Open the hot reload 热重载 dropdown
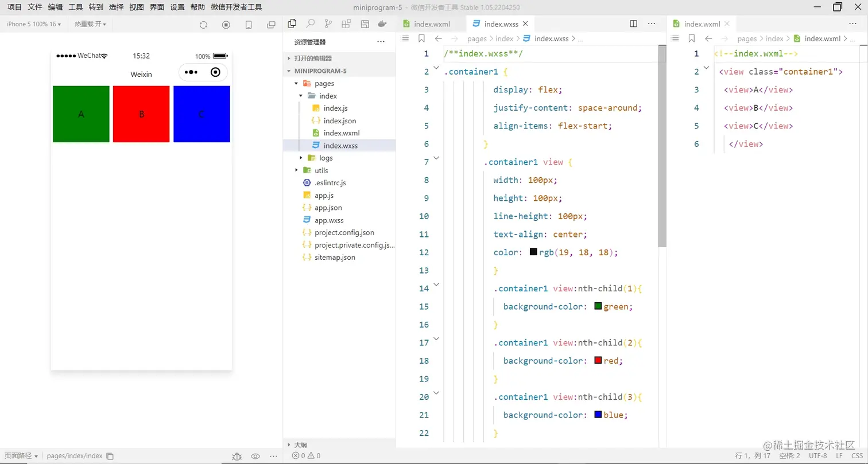868x464 pixels. (x=90, y=24)
